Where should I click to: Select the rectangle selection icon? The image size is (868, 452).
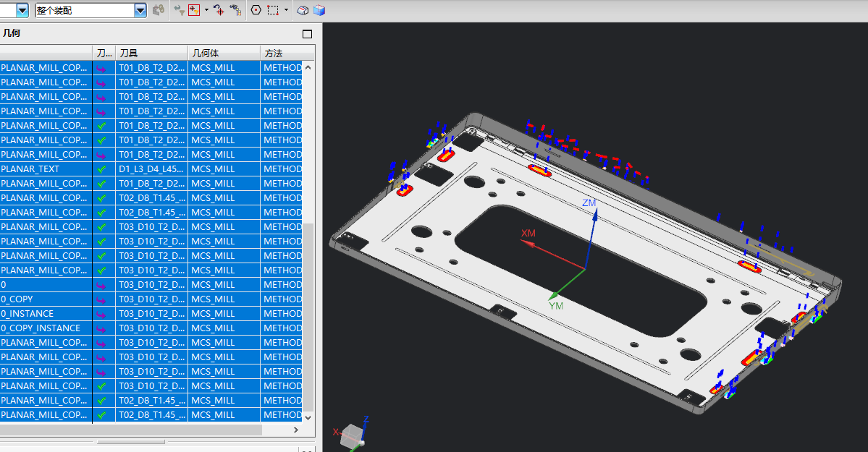point(273,10)
